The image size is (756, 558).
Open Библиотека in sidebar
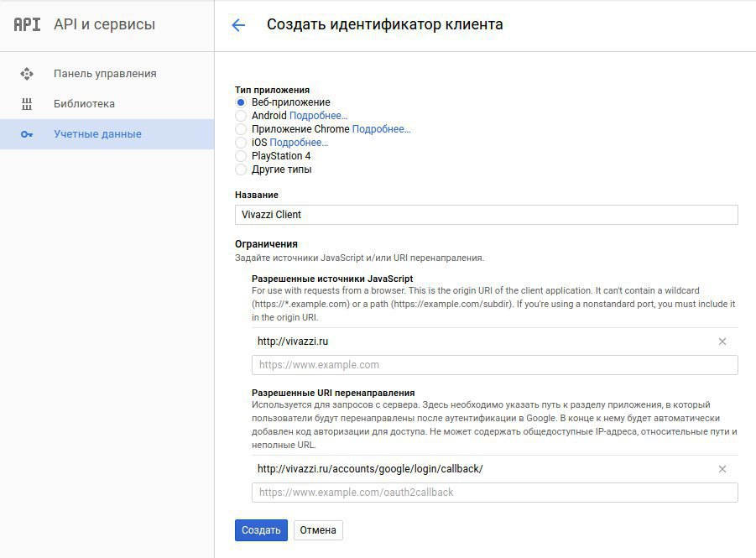(107, 104)
